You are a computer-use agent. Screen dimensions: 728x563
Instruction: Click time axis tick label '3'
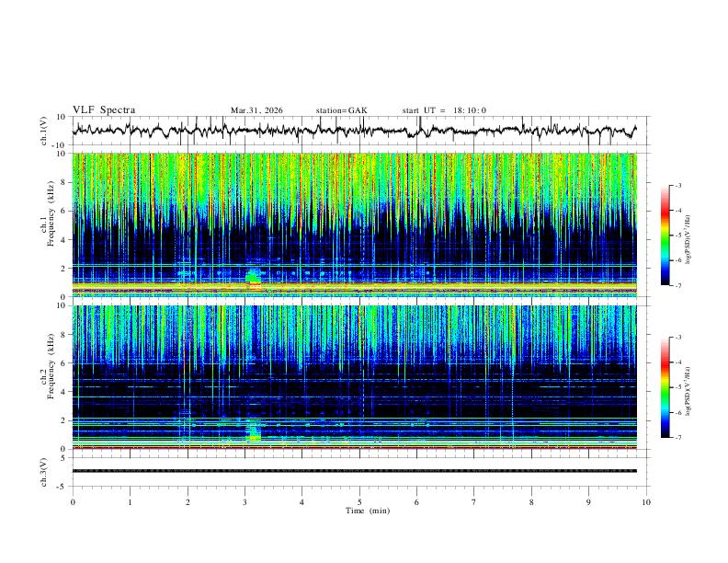tap(245, 502)
